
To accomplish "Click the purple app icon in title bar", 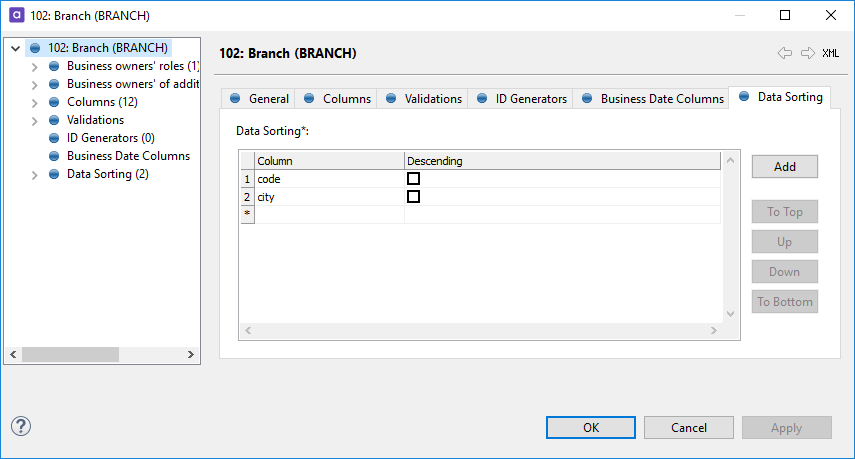I will pos(16,15).
